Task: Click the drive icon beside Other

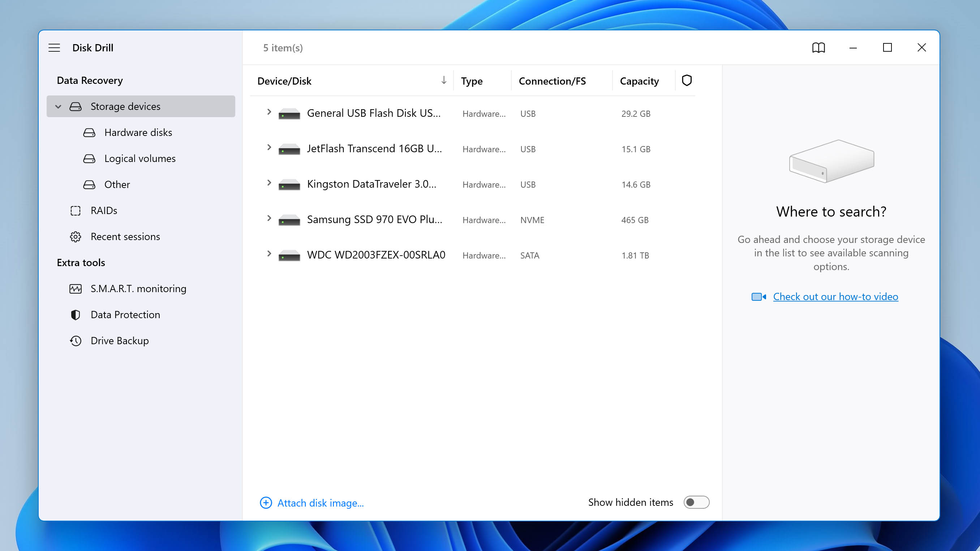Action: [x=89, y=184]
